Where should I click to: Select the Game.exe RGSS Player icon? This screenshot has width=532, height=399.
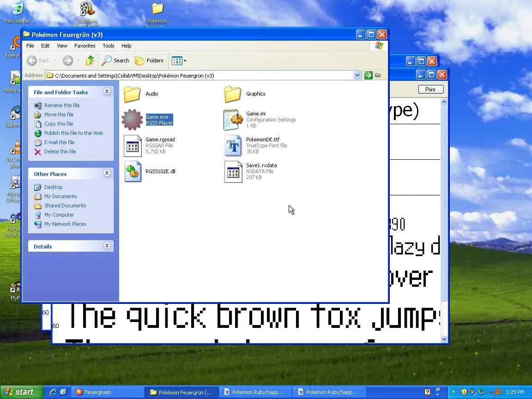[x=133, y=120]
